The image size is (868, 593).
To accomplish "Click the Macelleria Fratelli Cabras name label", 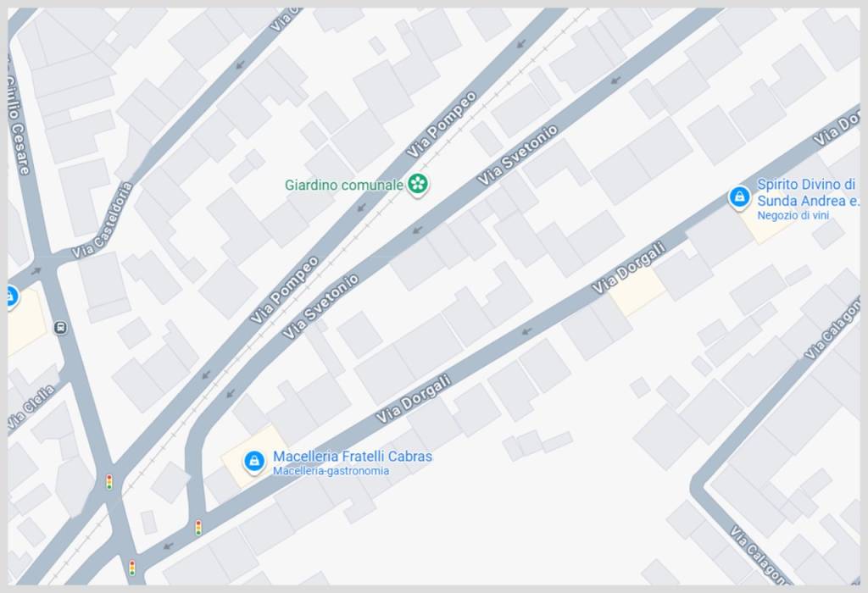I will coord(353,457).
